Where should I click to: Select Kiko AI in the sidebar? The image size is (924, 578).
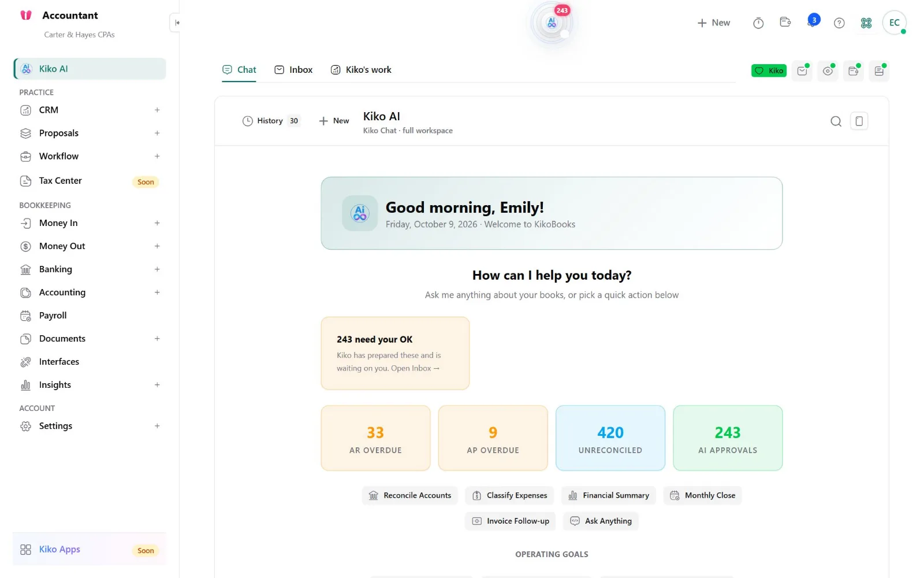point(90,69)
